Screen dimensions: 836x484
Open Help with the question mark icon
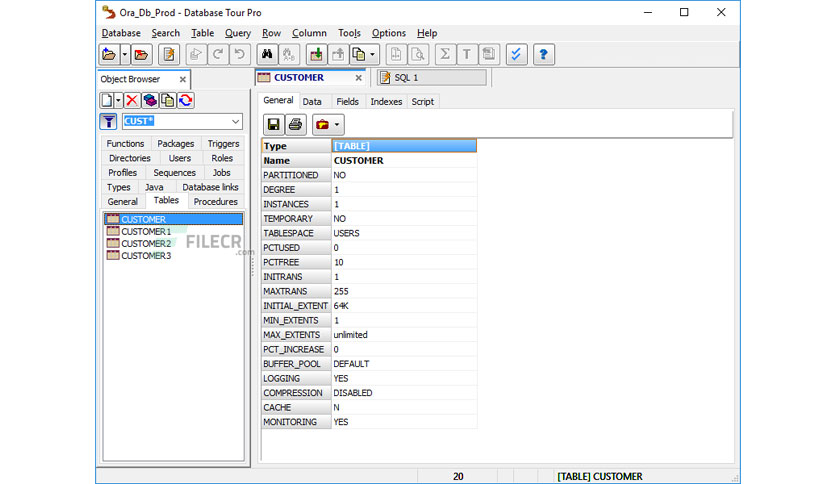[x=543, y=54]
